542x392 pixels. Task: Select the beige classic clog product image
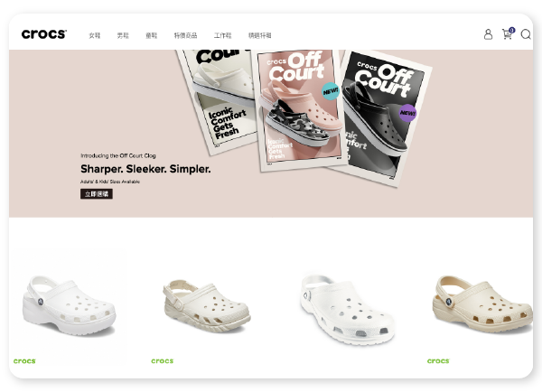[482, 304]
